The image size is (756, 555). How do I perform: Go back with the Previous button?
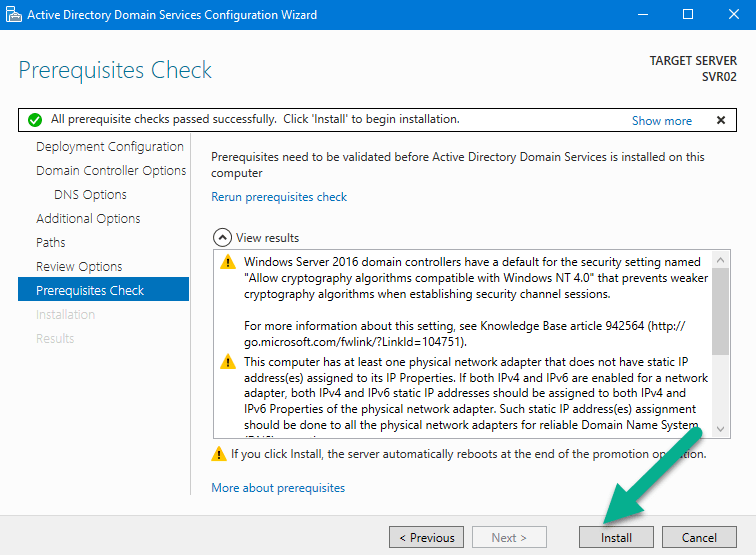tap(427, 537)
